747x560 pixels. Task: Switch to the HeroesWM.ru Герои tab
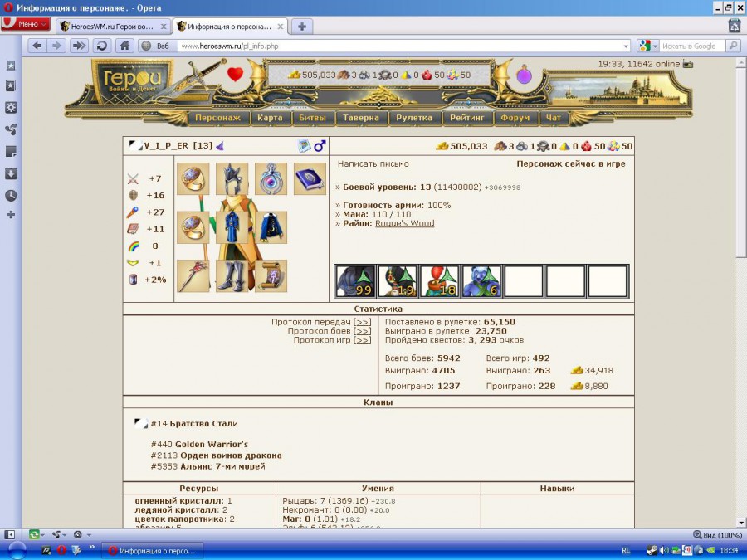click(112, 27)
